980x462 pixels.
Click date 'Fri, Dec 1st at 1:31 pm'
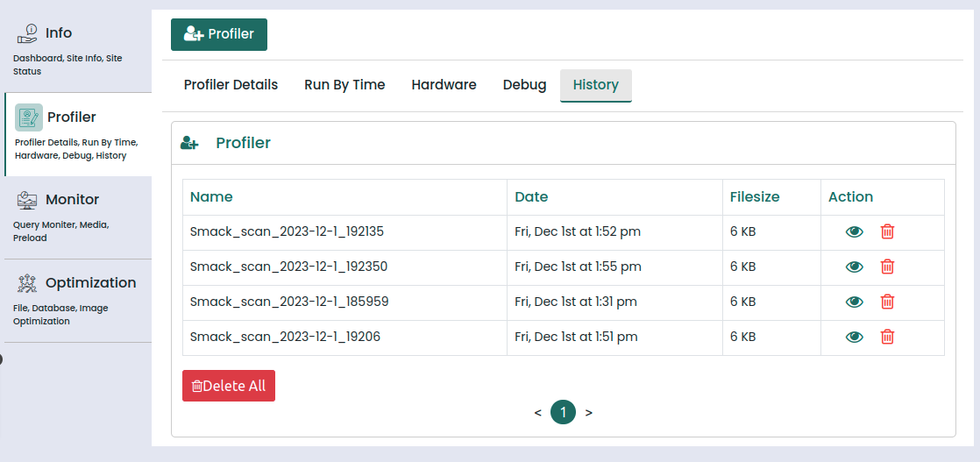[576, 302]
